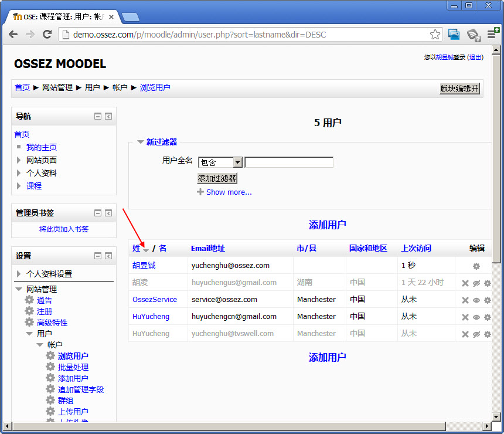Open the 包含 filter condition dropdown
504x434 pixels.
(220, 162)
